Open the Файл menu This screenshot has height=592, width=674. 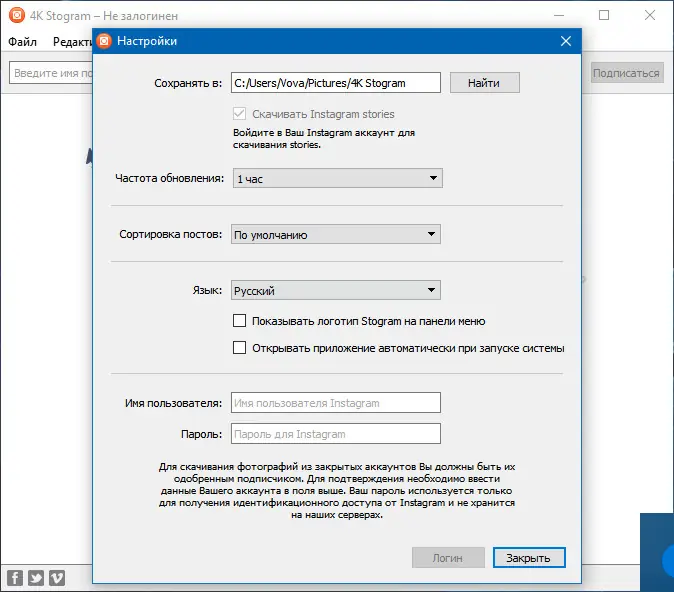coord(22,42)
